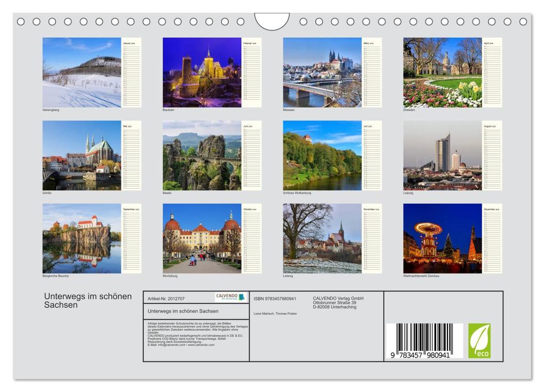Open the Meissen bridge photo

(x=322, y=73)
